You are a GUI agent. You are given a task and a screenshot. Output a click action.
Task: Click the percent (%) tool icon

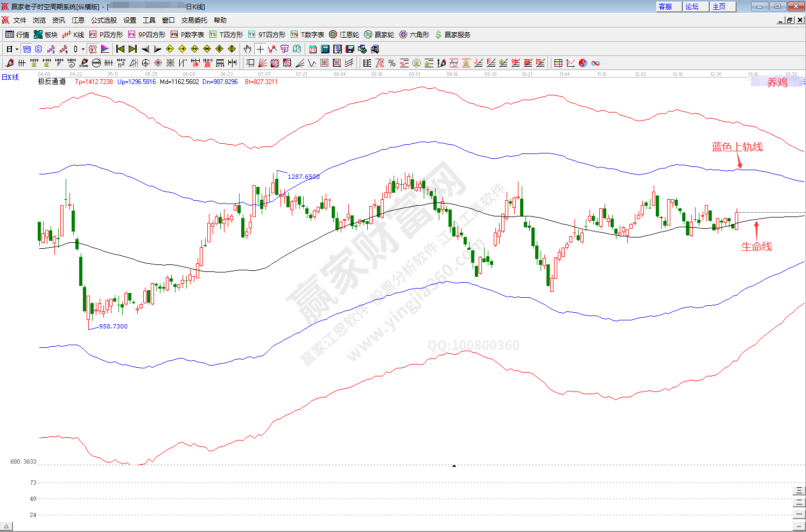coord(391,63)
